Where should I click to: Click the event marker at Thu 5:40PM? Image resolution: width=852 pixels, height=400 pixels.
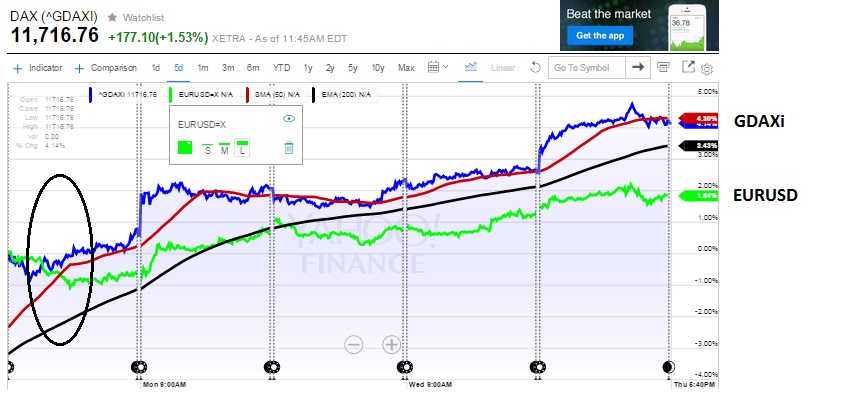pos(669,367)
